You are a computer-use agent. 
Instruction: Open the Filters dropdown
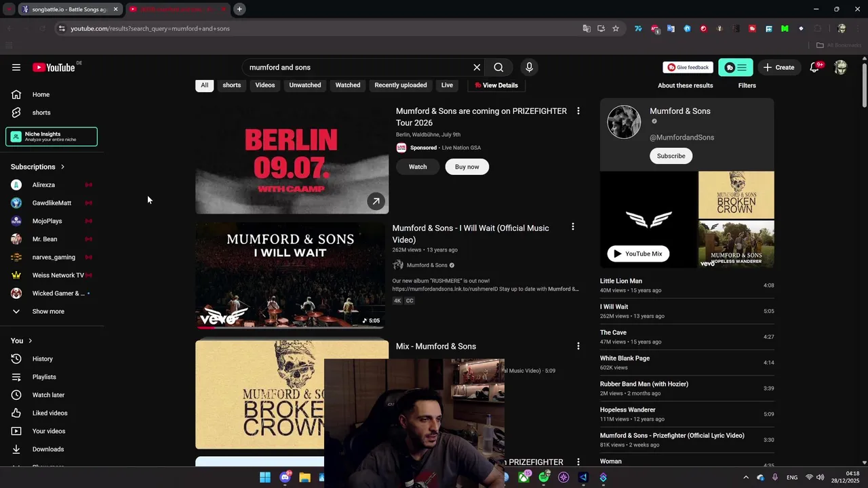(x=747, y=85)
